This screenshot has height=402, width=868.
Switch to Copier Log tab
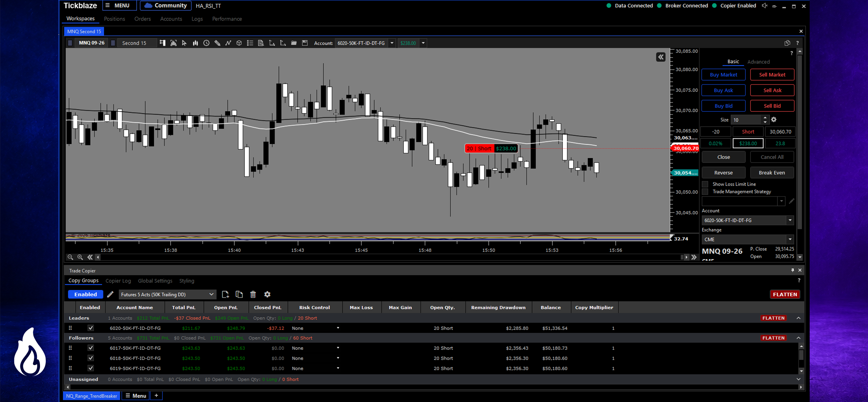[118, 281]
